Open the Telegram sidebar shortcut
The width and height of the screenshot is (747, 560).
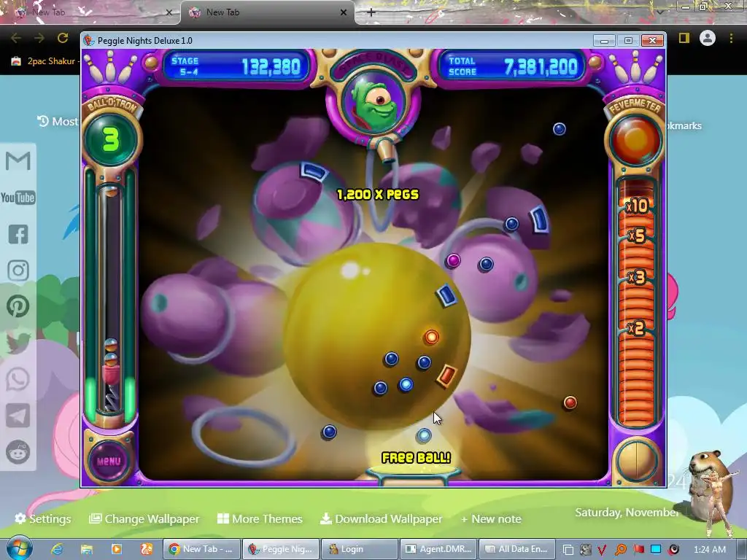tap(18, 416)
